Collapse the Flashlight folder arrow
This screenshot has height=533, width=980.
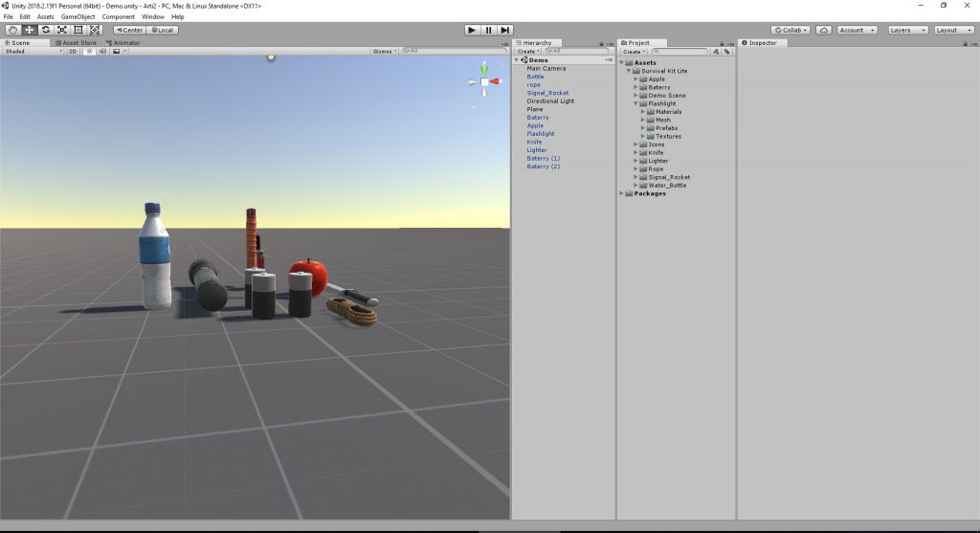point(635,103)
